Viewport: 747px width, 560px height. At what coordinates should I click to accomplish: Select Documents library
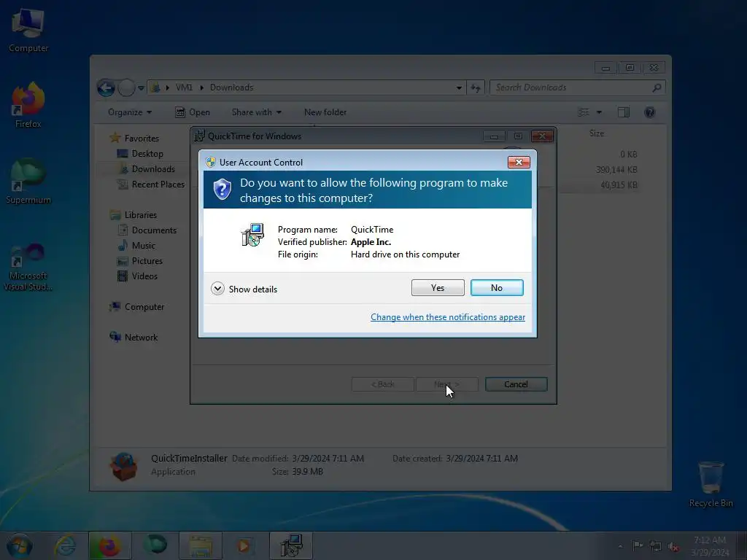pos(147,230)
